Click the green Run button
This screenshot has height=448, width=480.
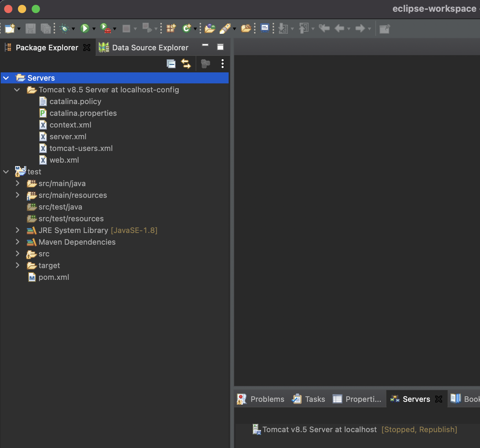[85, 28]
